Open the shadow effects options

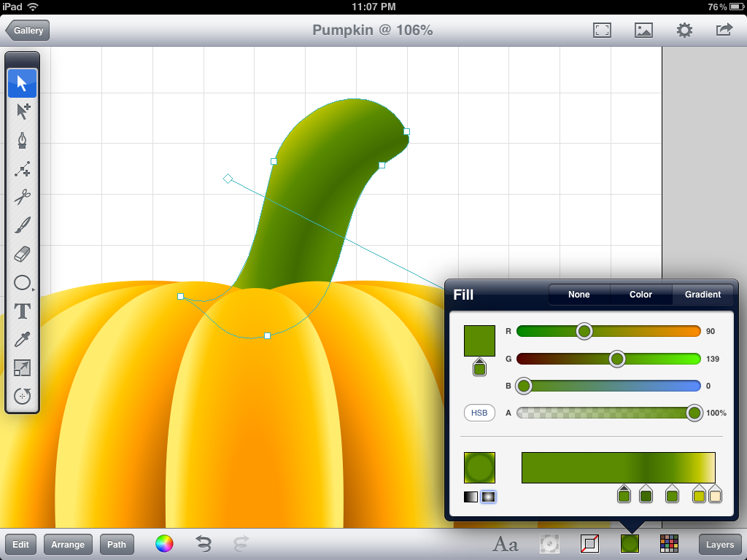tap(549, 544)
